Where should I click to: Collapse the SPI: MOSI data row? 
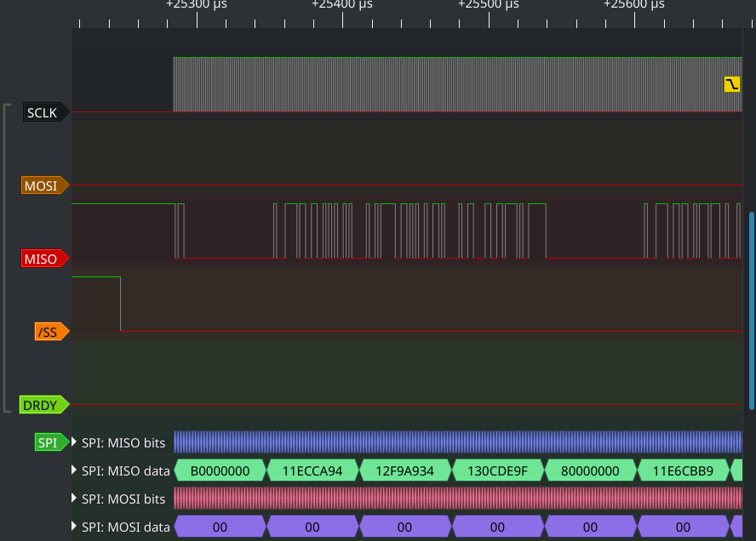point(74,526)
